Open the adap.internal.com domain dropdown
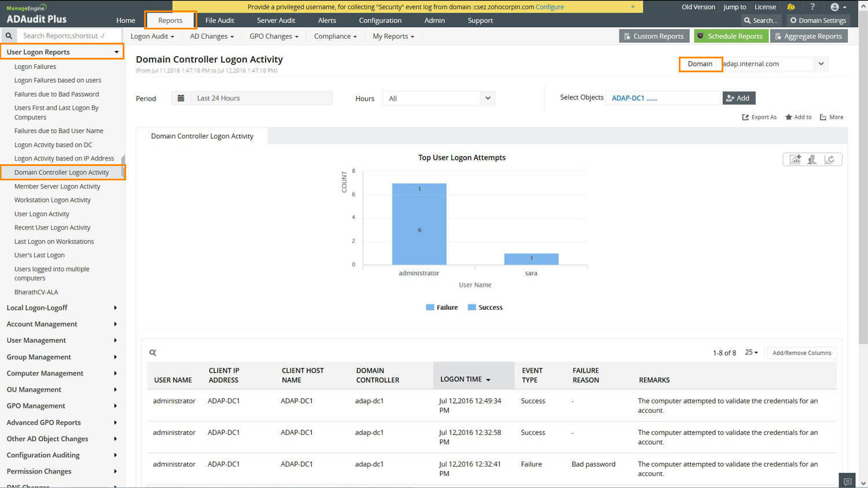 [x=821, y=64]
